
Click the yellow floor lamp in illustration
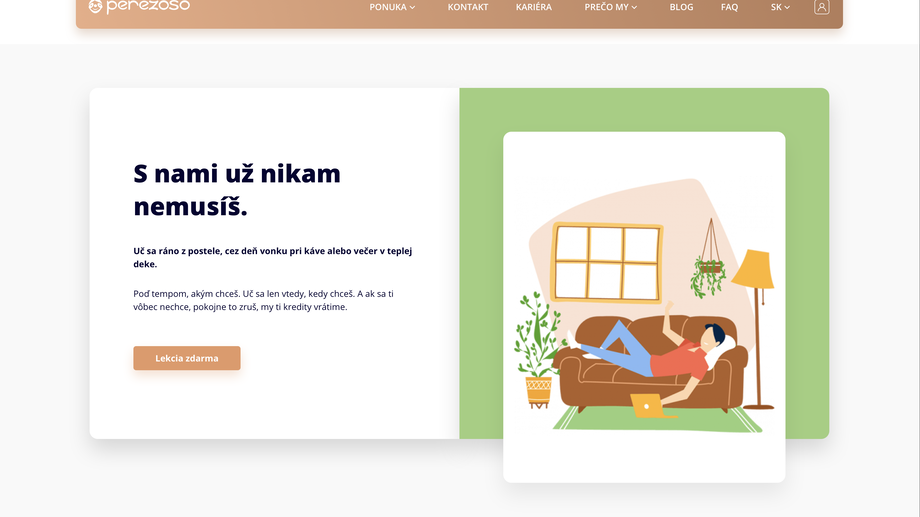pos(754,329)
